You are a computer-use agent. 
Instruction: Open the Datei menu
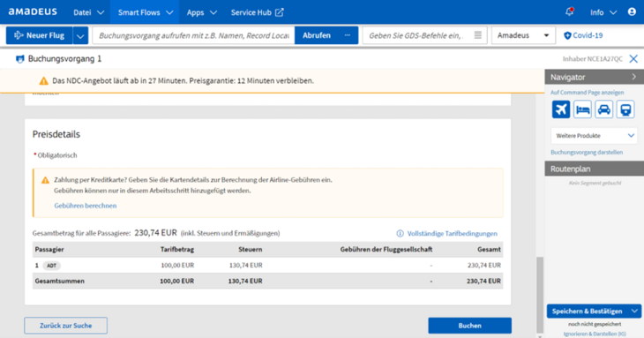(88, 12)
